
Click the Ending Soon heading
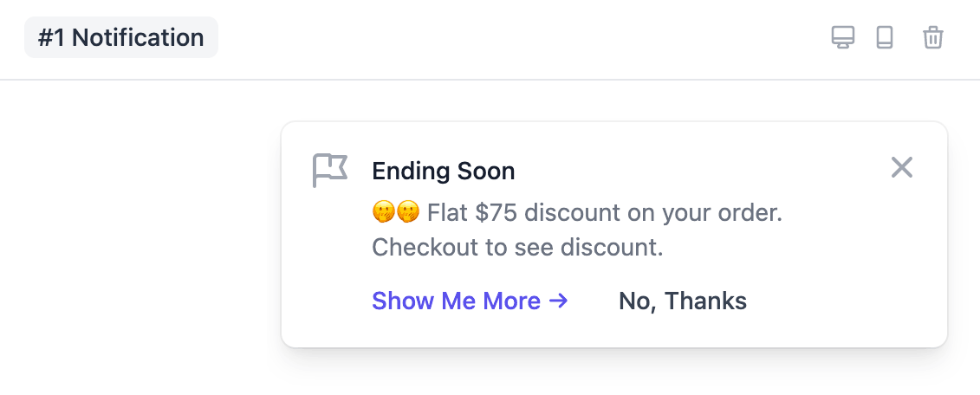[x=443, y=172]
